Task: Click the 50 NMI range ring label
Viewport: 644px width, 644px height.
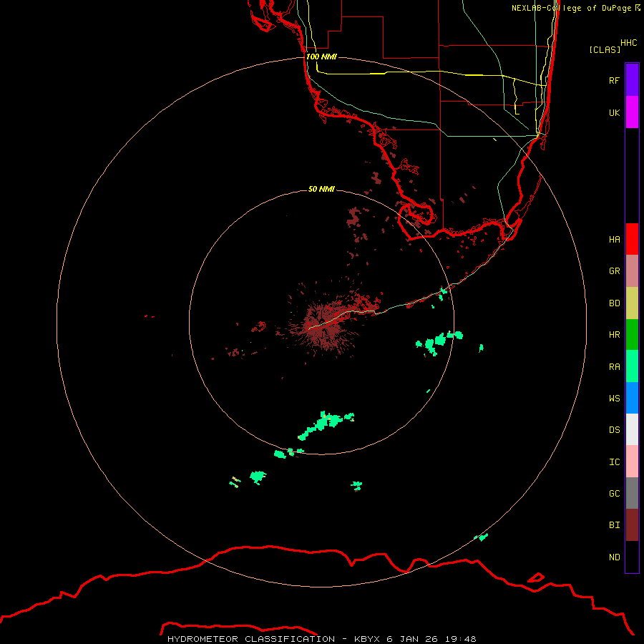Action: (321, 189)
